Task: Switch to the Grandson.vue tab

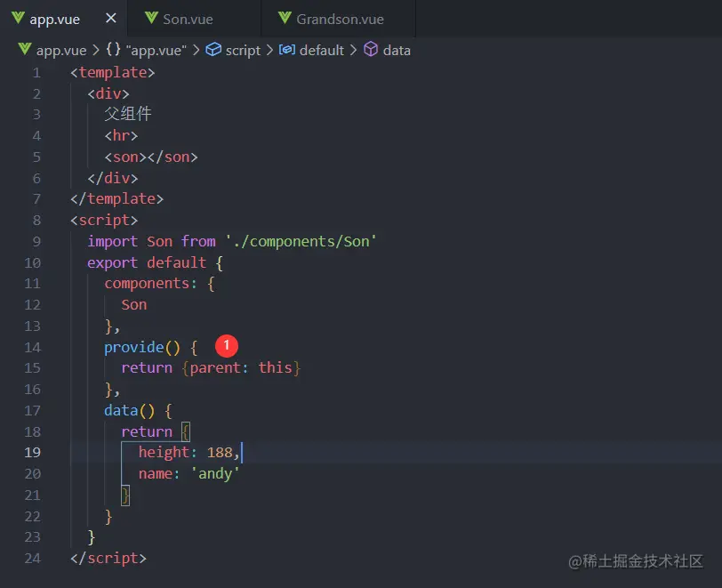Action: (340, 20)
